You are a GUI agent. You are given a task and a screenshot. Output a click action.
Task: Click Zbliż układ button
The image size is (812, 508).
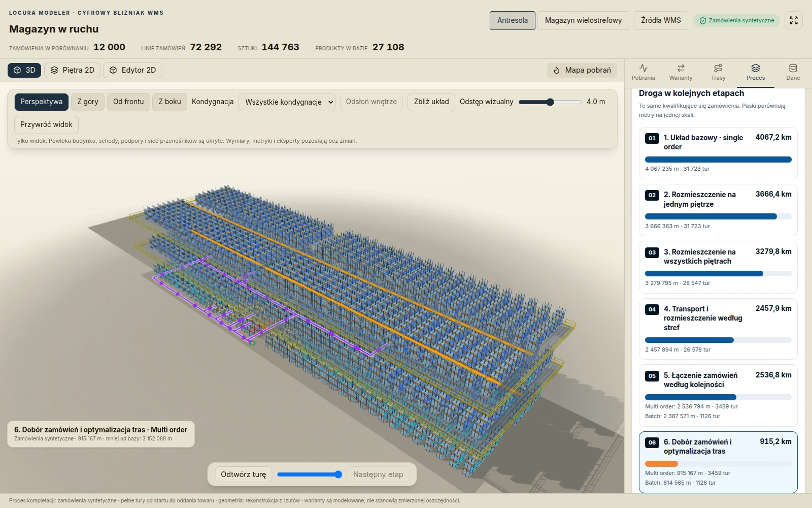tap(431, 102)
